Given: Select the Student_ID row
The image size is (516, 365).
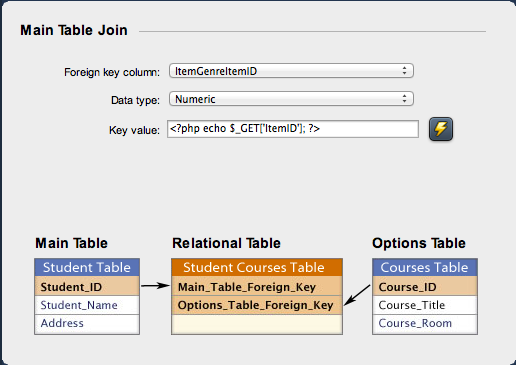Looking at the screenshot, I should [87, 286].
